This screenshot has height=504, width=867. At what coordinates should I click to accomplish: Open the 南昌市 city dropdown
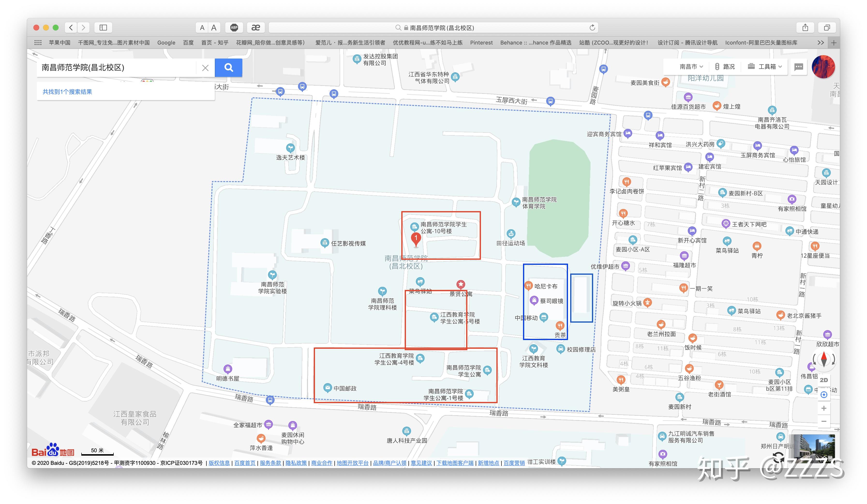point(691,67)
